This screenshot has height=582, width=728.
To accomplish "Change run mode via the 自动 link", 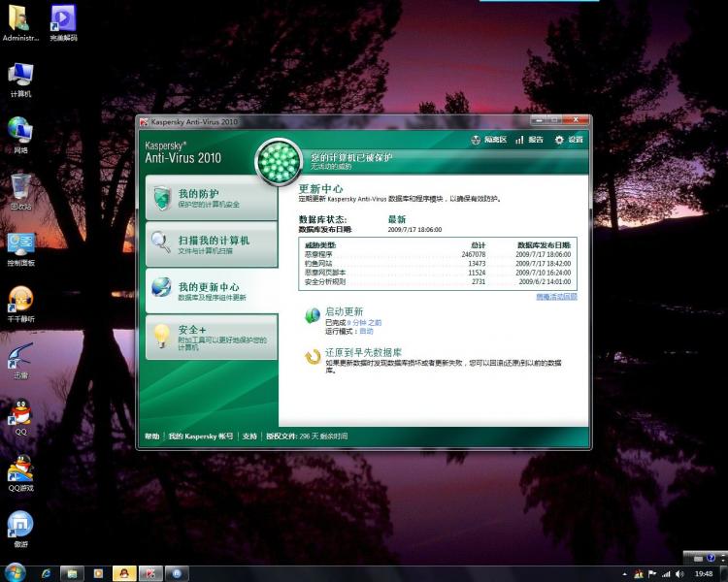I will coord(366,331).
